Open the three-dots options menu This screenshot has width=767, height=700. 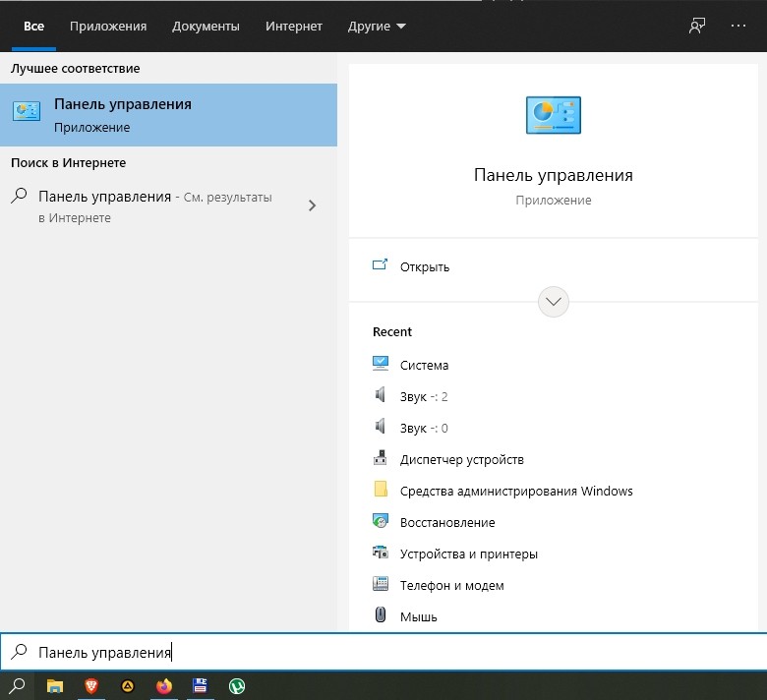point(738,26)
